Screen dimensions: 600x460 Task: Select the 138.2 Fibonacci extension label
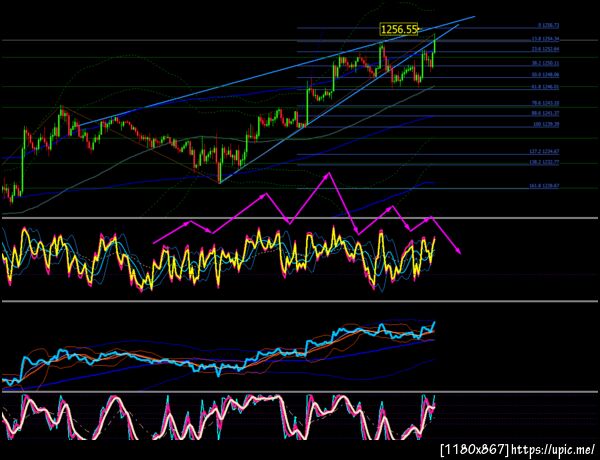click(x=545, y=163)
